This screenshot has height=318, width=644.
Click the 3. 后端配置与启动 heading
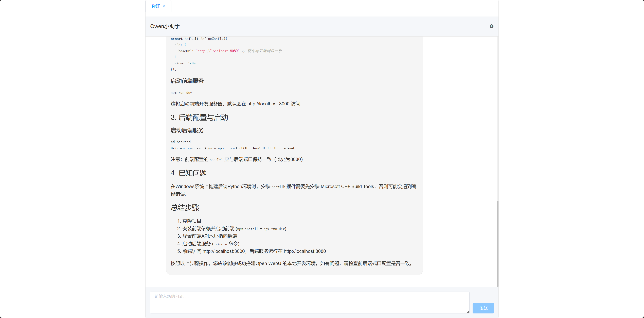pyautogui.click(x=199, y=118)
